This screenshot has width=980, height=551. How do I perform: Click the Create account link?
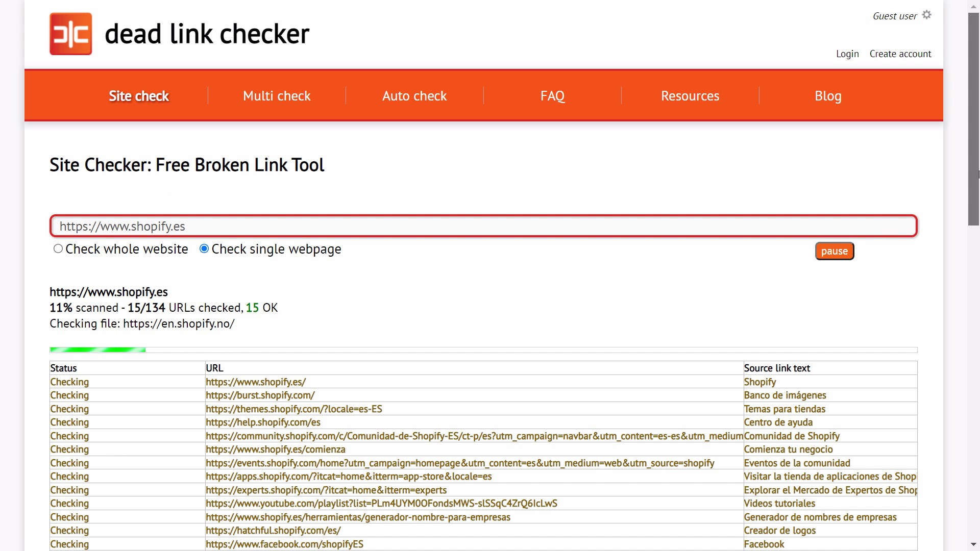[x=900, y=54]
